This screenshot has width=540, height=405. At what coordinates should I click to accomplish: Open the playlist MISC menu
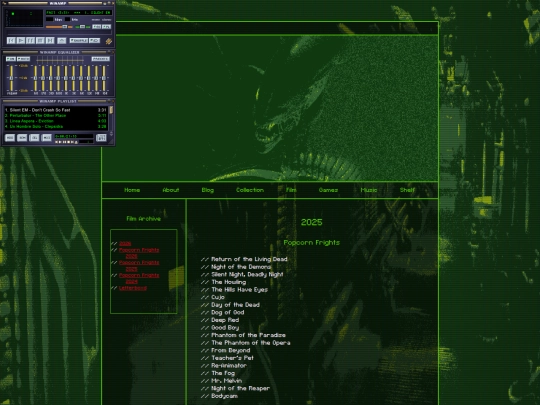click(x=46, y=137)
